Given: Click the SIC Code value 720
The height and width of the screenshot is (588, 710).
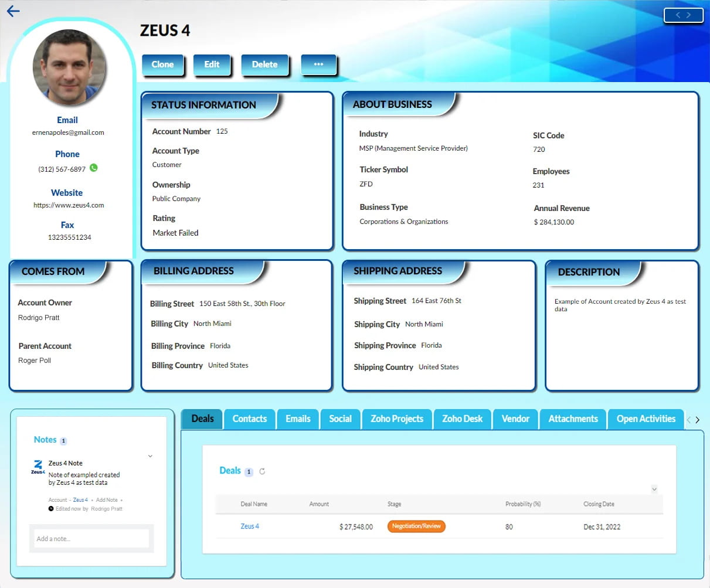Looking at the screenshot, I should click(x=539, y=149).
